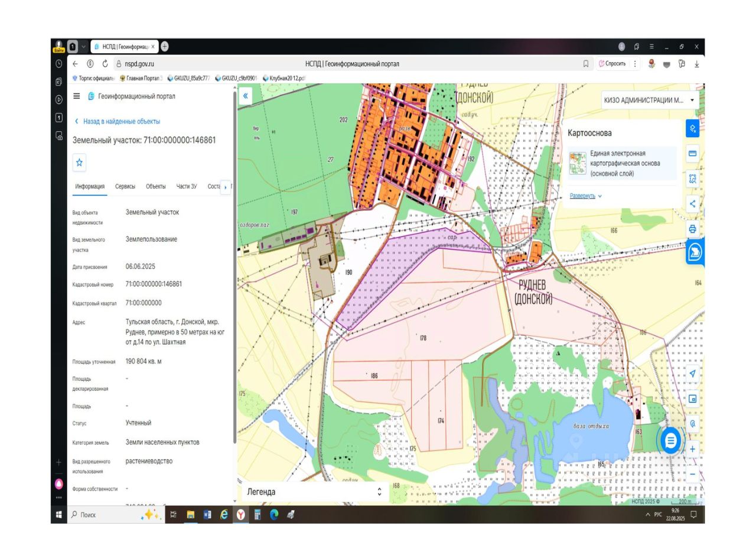Zoom in on the map
Image resolution: width=756 pixels, height=535 pixels.
point(692,449)
